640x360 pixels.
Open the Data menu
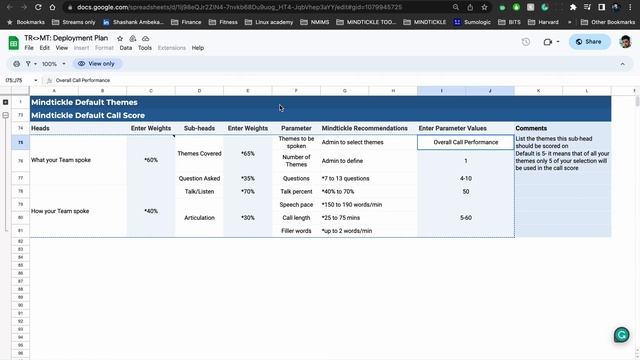point(126,48)
